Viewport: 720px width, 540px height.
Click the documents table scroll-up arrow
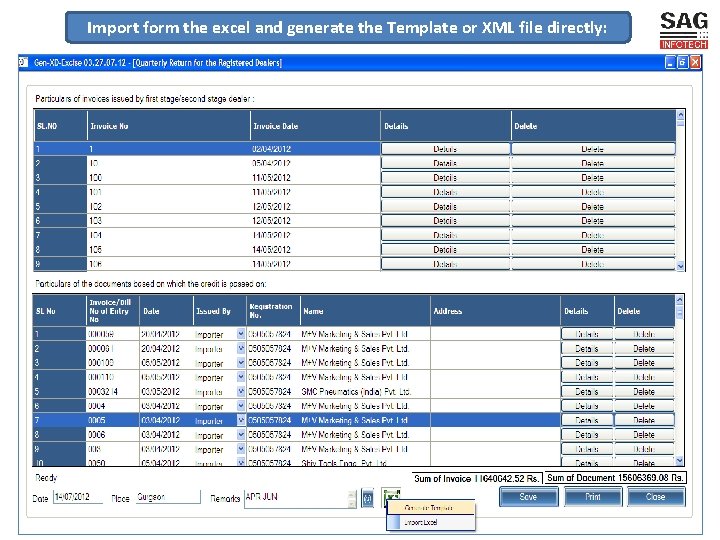680,300
